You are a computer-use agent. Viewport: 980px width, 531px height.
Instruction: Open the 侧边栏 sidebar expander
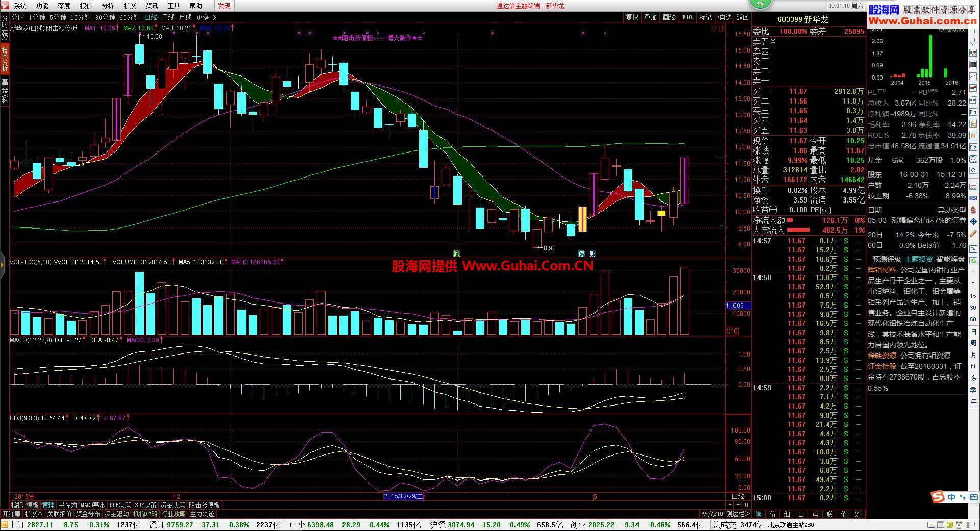738,514
